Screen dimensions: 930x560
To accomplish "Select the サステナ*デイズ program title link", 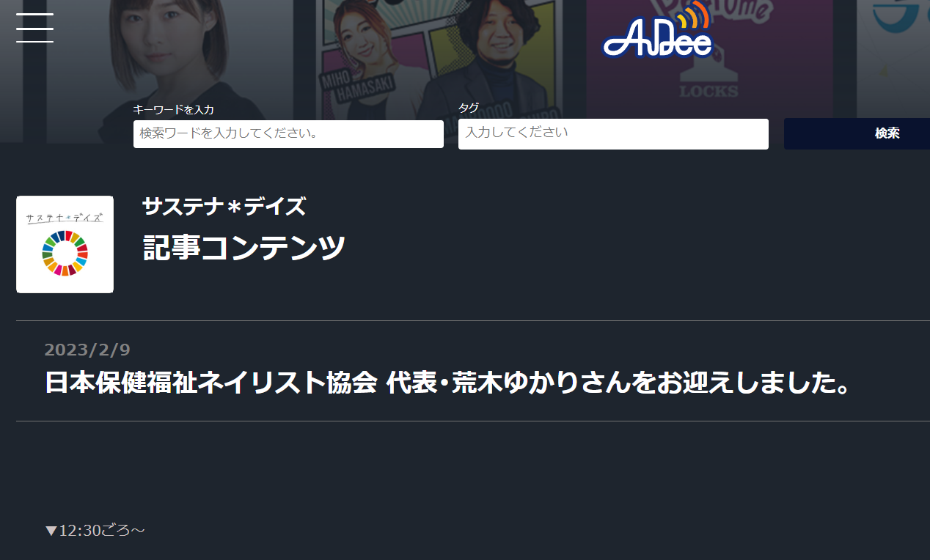I will click(x=224, y=207).
